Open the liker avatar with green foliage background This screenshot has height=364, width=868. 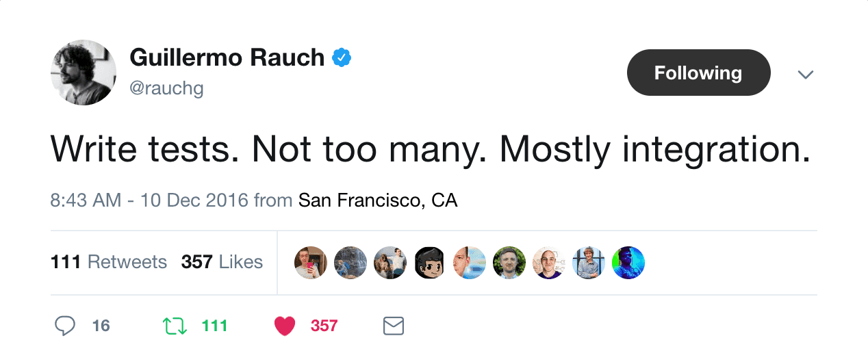[x=509, y=263]
